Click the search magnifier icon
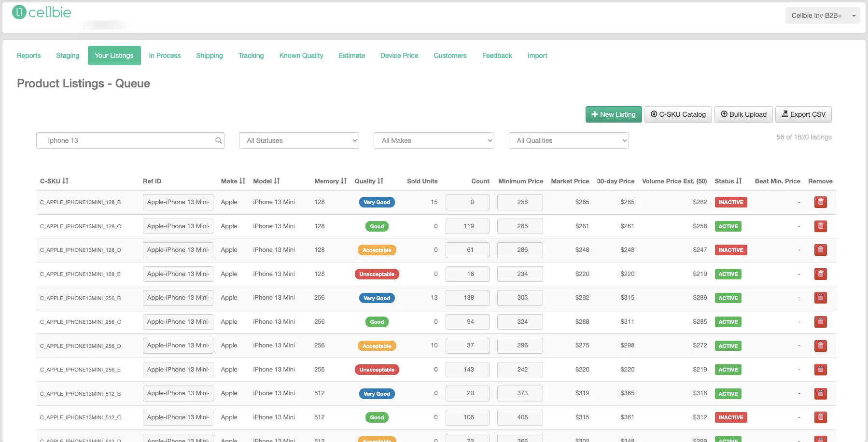The height and width of the screenshot is (442, 868). 218,140
